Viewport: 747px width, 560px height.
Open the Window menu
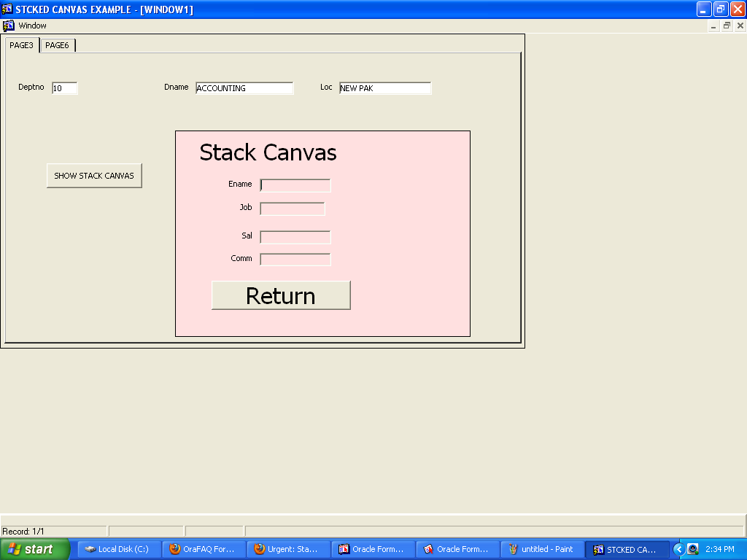click(32, 26)
